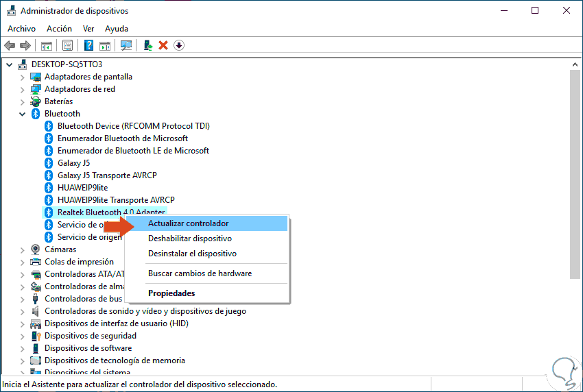Collapse the DESKTOP-SQ5TTO3 root node
The height and width of the screenshot is (392, 583).
tap(10, 64)
